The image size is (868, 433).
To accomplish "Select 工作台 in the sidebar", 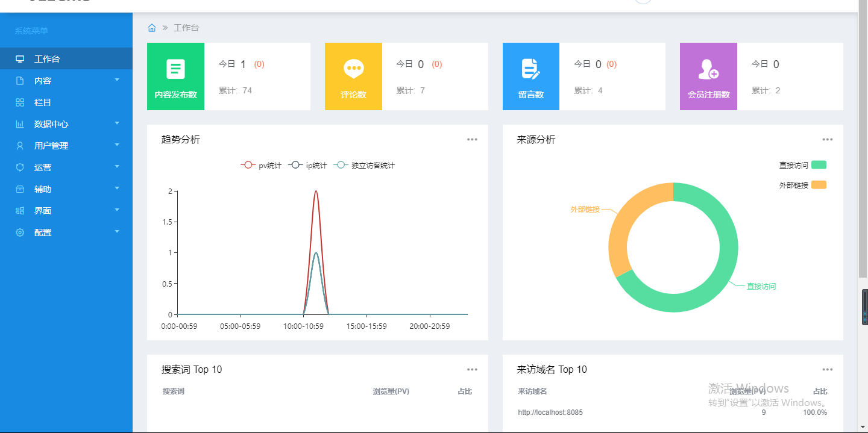I will [x=66, y=59].
